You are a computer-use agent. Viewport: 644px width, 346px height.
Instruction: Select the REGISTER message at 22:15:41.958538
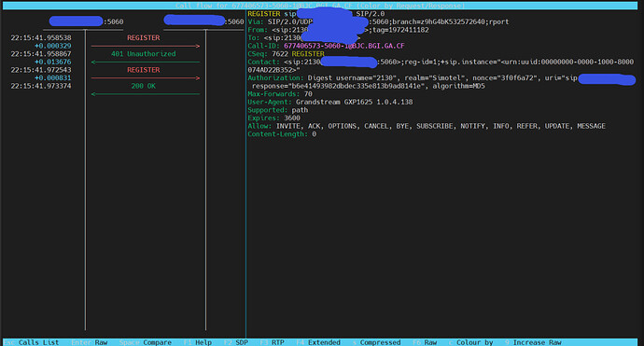[x=144, y=37]
